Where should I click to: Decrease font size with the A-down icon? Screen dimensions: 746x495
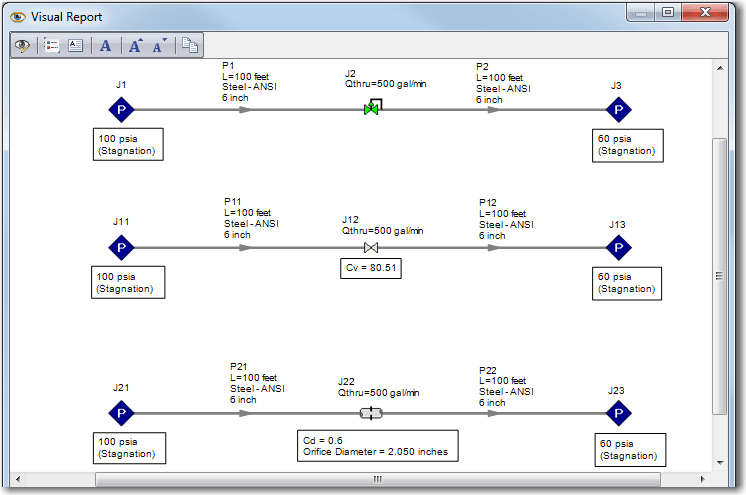click(160, 45)
